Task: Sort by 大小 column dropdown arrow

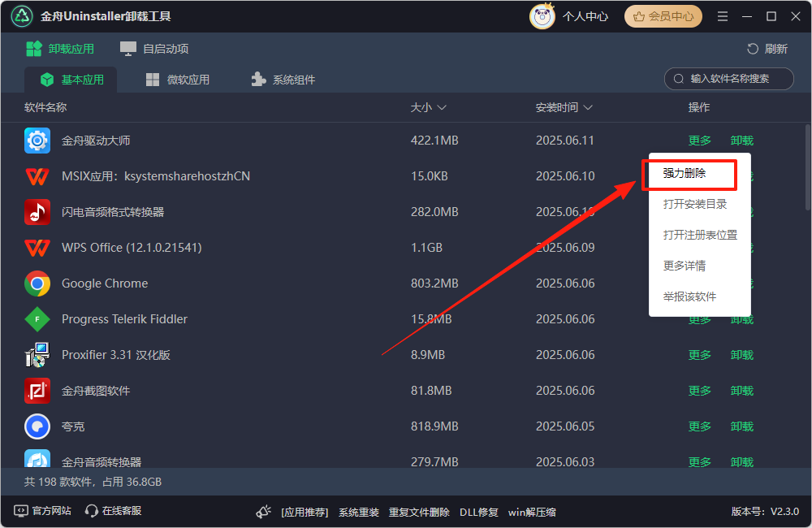Action: (442, 107)
